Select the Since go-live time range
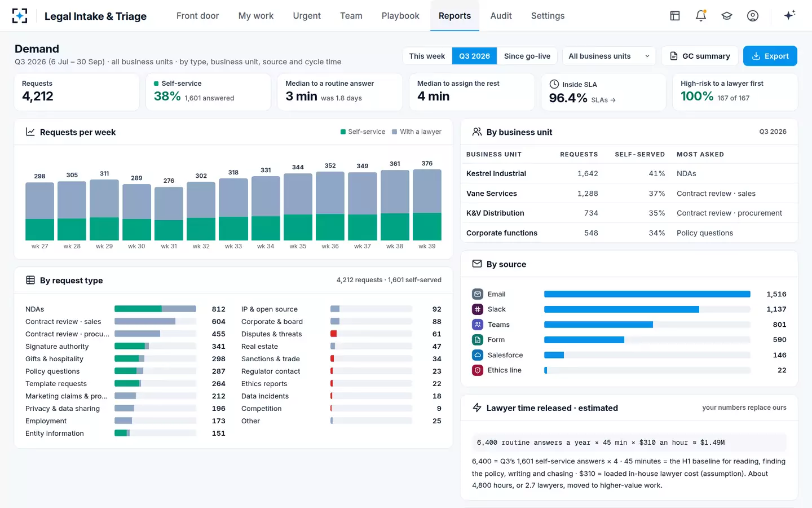This screenshot has width=812, height=508. pyautogui.click(x=527, y=56)
